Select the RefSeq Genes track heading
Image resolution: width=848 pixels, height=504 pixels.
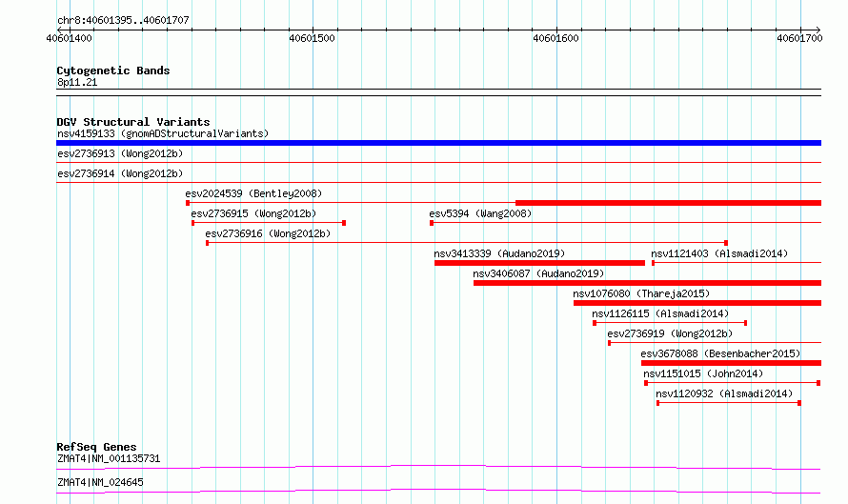coord(97,447)
